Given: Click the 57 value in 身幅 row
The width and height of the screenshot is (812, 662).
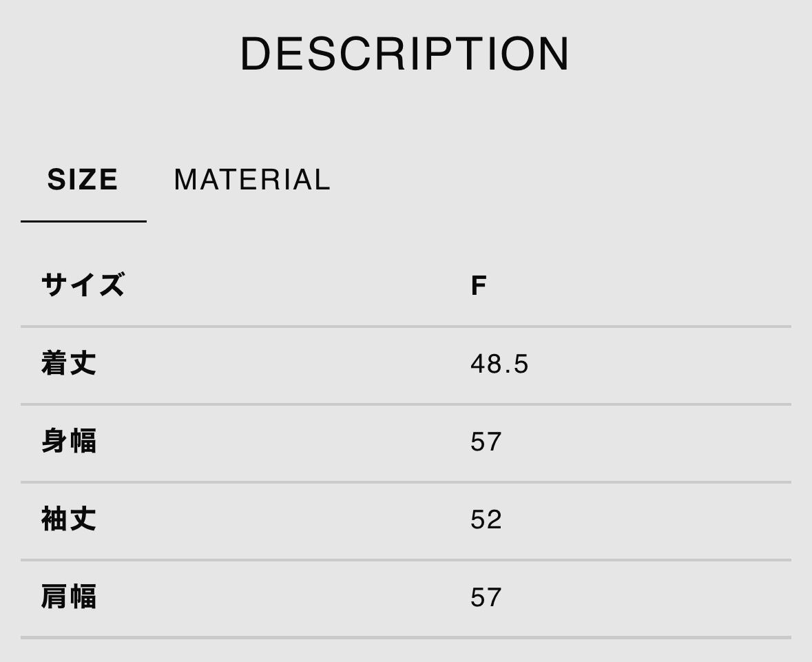Looking at the screenshot, I should pos(486,442).
